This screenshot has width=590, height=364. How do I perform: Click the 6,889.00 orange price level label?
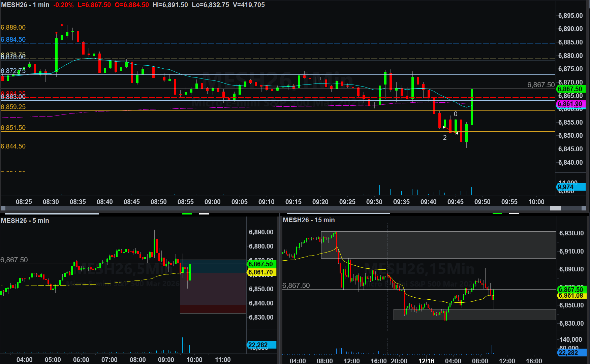pyautogui.click(x=13, y=27)
